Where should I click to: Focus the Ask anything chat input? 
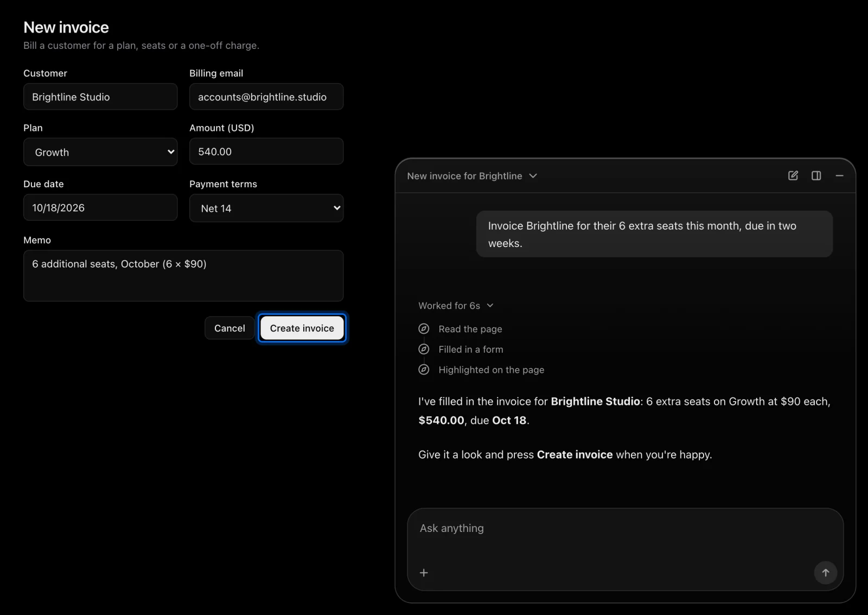(x=625, y=529)
